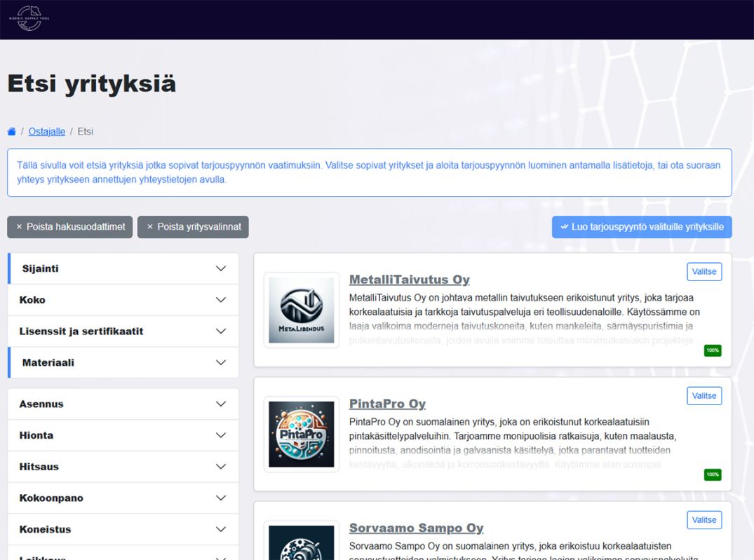Viewport: 754px width, 560px height.
Task: Open the Hionta filter accordion
Action: tap(123, 435)
